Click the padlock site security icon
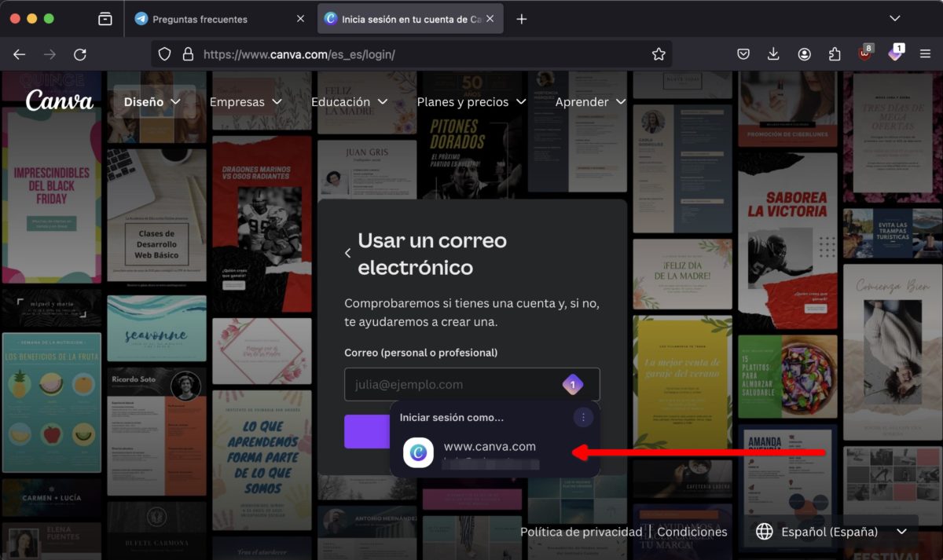 (187, 54)
